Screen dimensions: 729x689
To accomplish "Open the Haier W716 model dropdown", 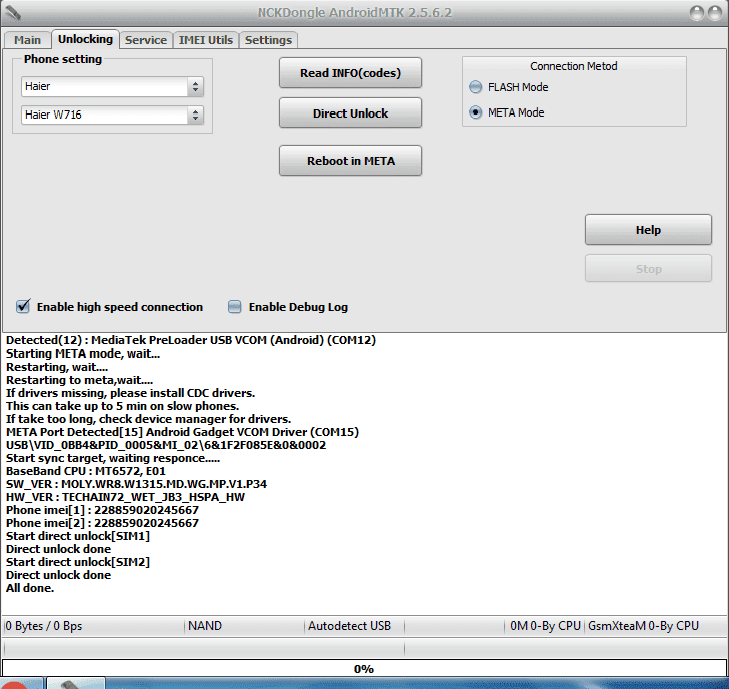I will coord(112,115).
